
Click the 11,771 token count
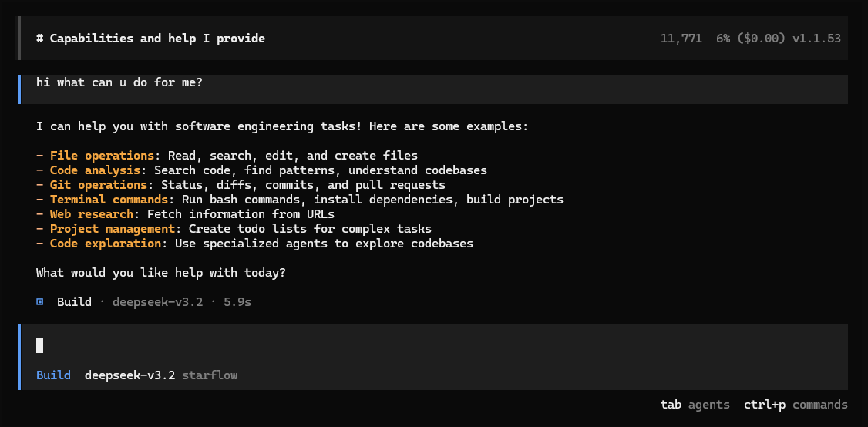681,39
